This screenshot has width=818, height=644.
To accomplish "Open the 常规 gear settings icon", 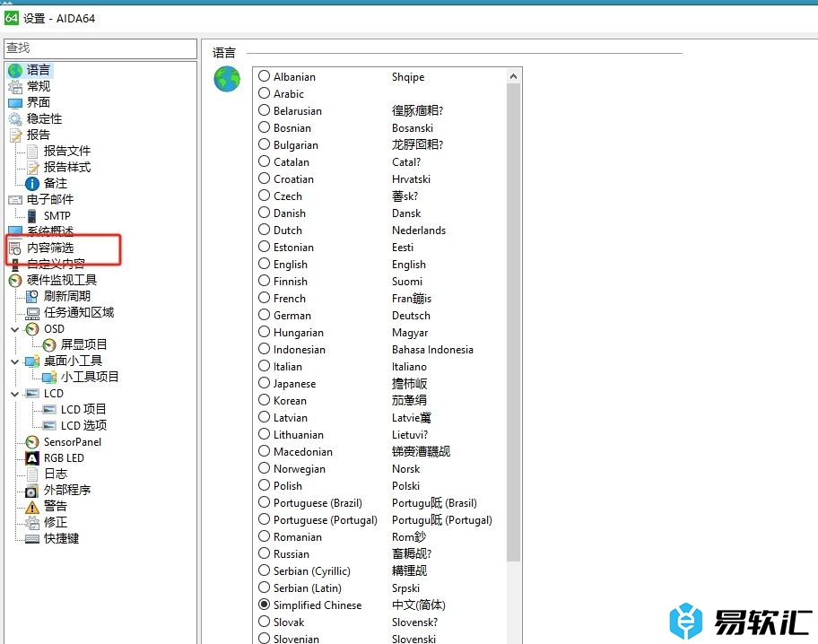I will (x=15, y=87).
